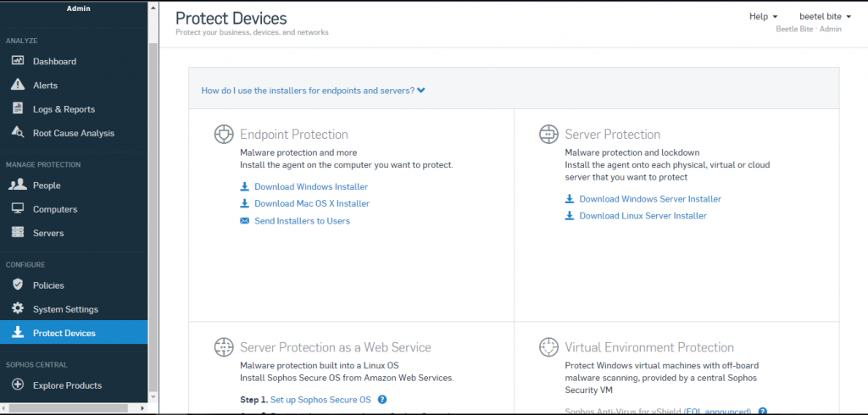The width and height of the screenshot is (868, 415).
Task: Click the Computers monitor icon
Action: coord(18,208)
